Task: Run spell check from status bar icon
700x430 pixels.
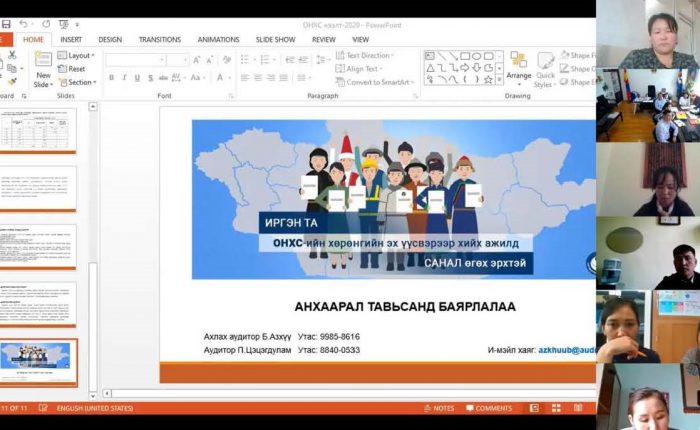Action: coord(43,408)
